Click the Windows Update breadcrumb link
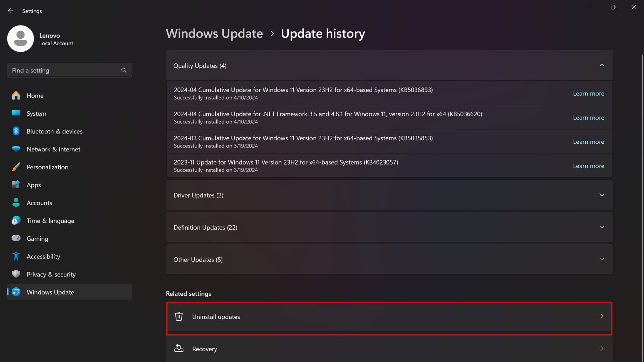This screenshot has height=362, width=644. [214, 34]
